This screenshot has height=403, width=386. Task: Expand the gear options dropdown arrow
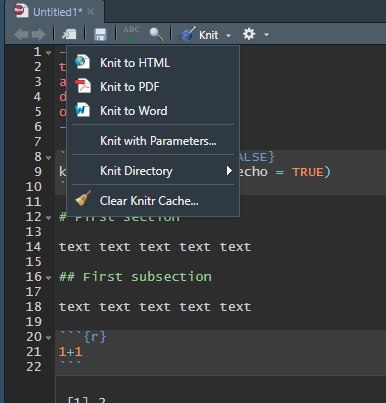(266, 35)
